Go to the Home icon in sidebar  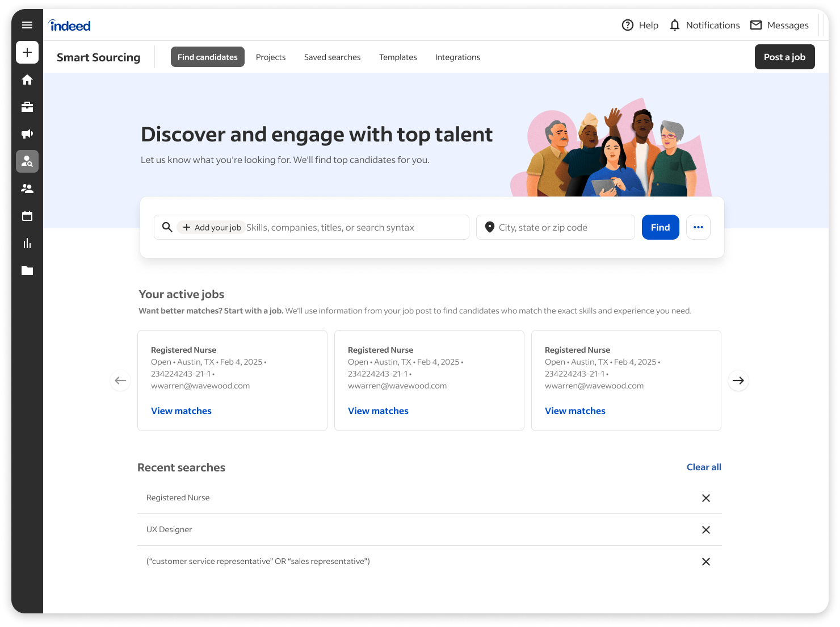click(x=27, y=80)
